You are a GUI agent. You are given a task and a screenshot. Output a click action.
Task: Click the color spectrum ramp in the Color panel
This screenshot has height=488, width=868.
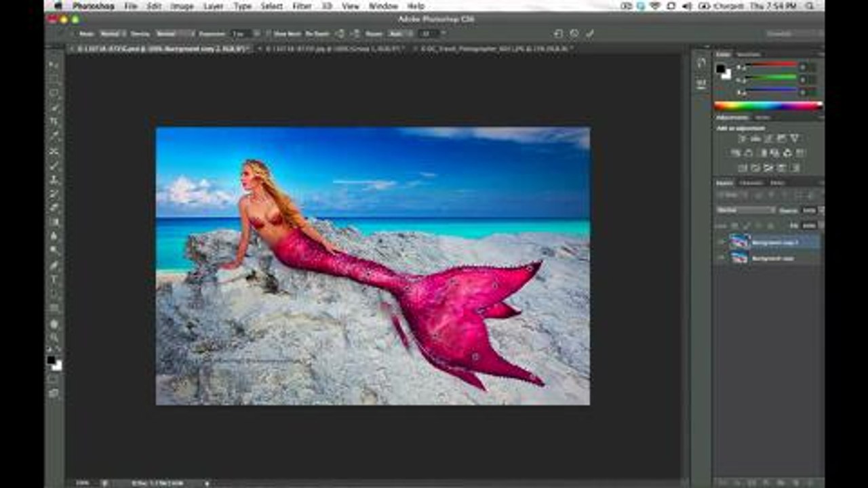point(768,106)
